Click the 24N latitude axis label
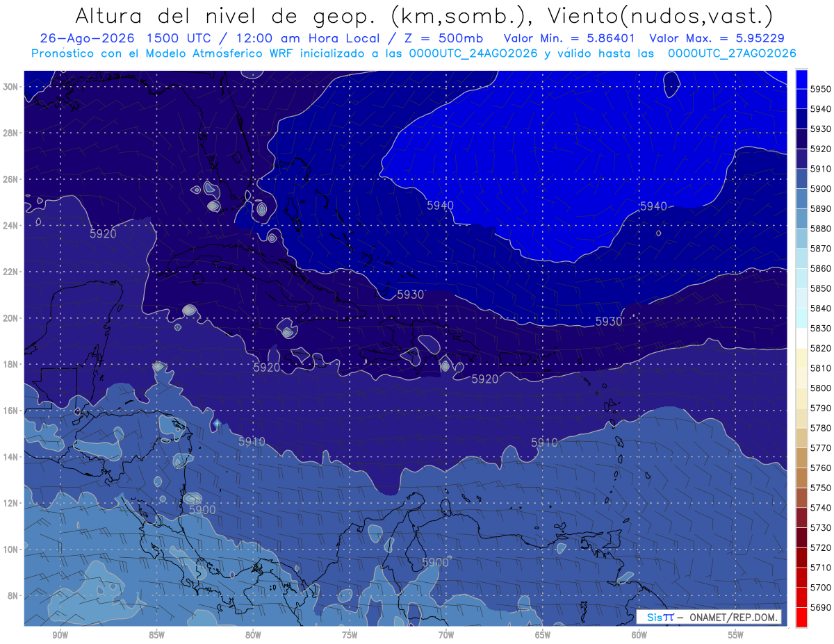 (11, 225)
